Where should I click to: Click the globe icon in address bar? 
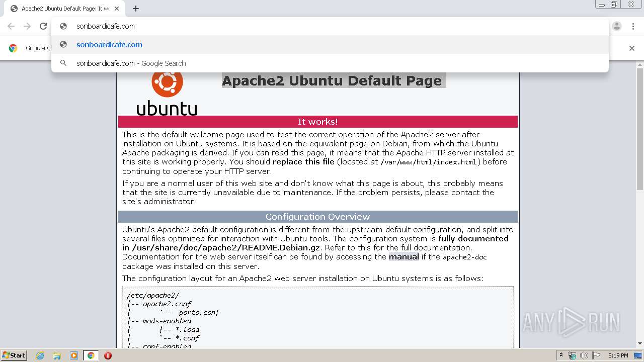point(63,26)
